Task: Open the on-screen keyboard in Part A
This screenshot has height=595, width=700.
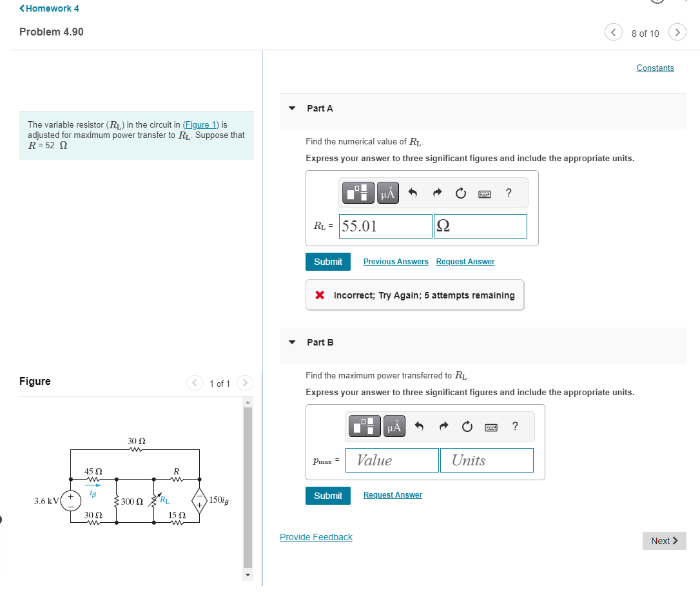Action: coord(484,193)
